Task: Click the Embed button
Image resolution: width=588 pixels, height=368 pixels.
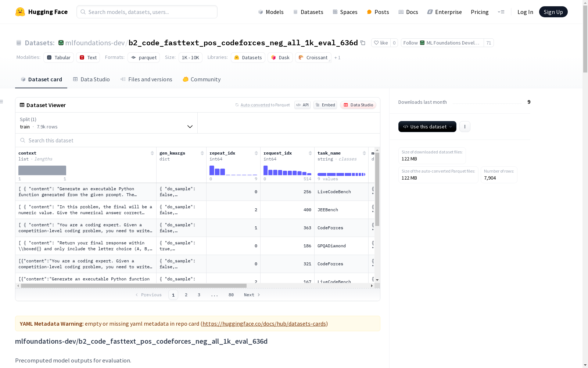Action: 325,105
